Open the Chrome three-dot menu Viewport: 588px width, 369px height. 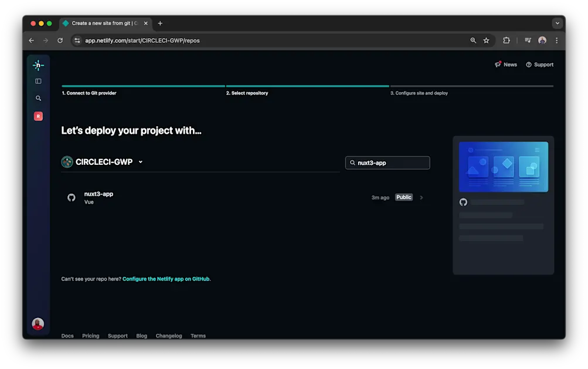pos(556,40)
